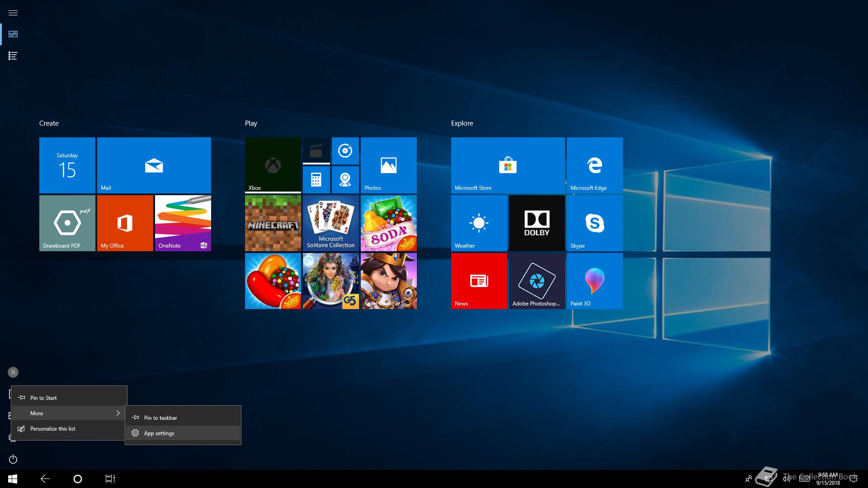Open the network icon in system tray

[768, 479]
